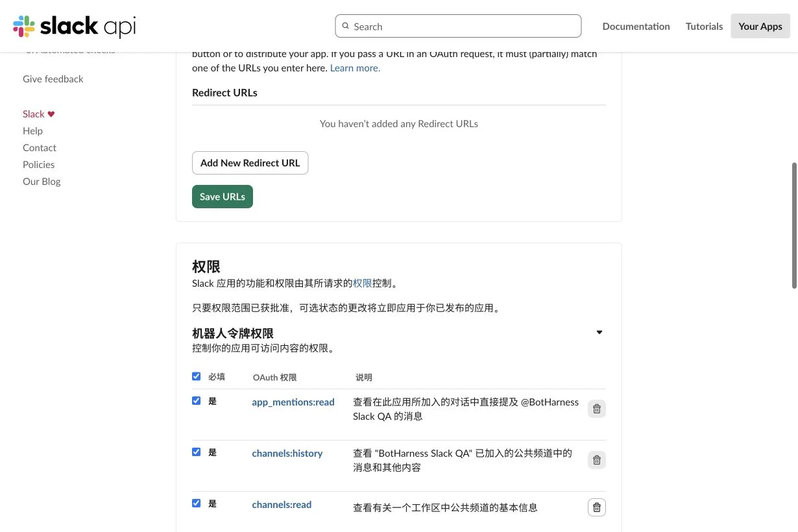Open Policies in the sidebar
This screenshot has width=798, height=532.
pyautogui.click(x=39, y=164)
